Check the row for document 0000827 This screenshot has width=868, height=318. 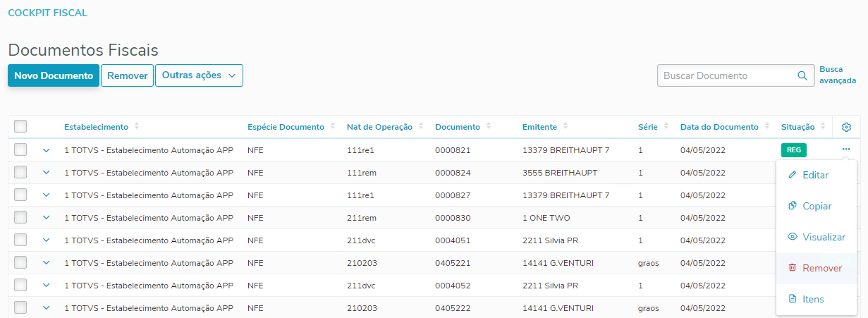click(x=20, y=195)
